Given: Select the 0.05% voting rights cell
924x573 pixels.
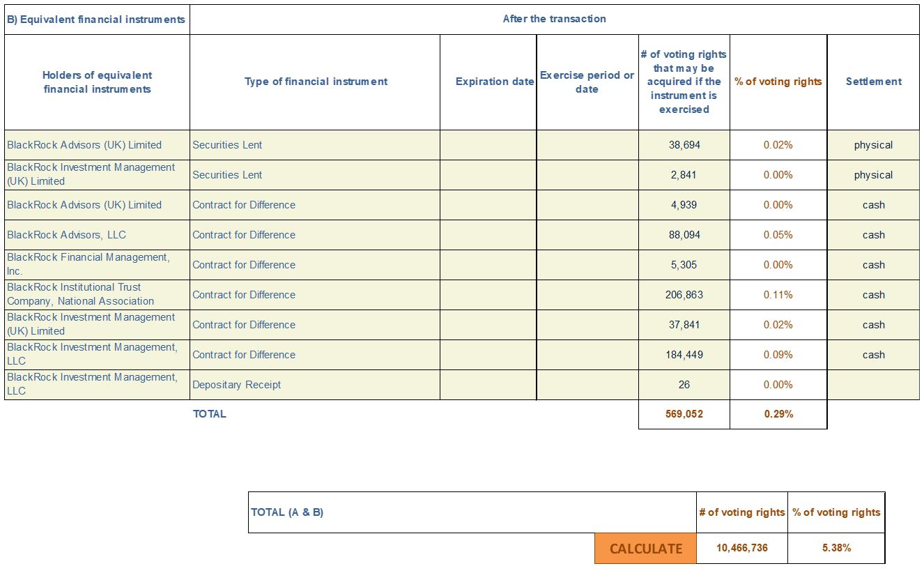Looking at the screenshot, I should [x=778, y=235].
